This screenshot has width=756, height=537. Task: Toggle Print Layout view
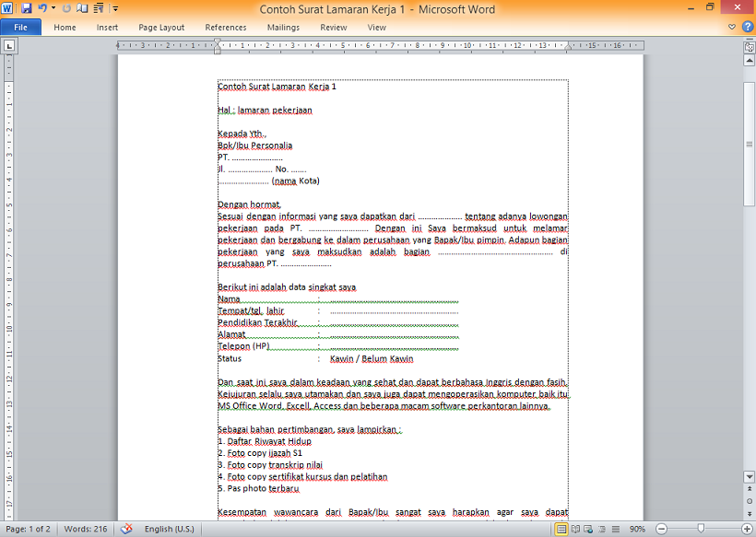coord(561,529)
